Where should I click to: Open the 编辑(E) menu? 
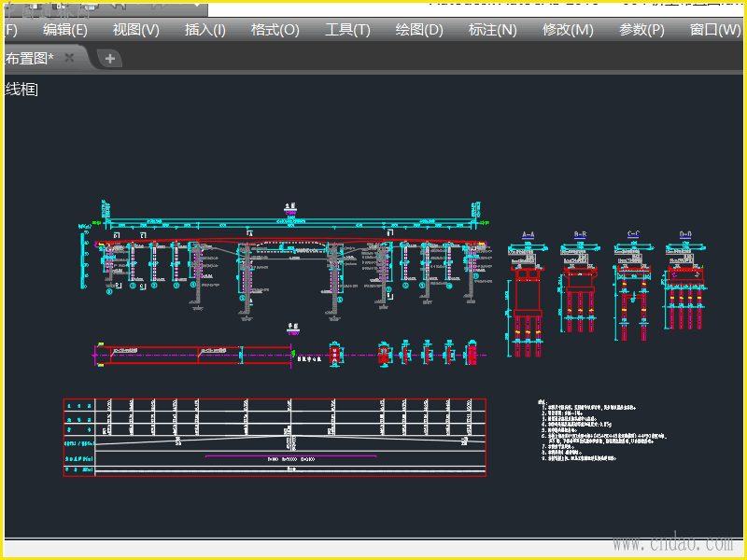coord(65,30)
